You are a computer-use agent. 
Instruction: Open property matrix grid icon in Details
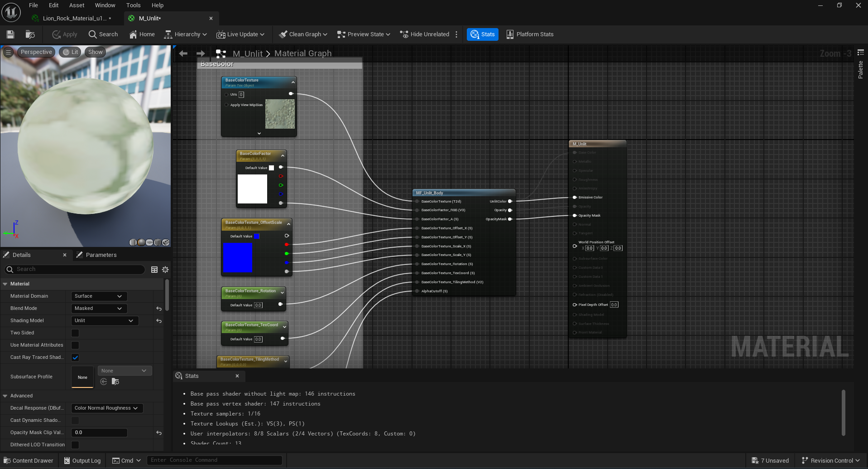pos(154,270)
